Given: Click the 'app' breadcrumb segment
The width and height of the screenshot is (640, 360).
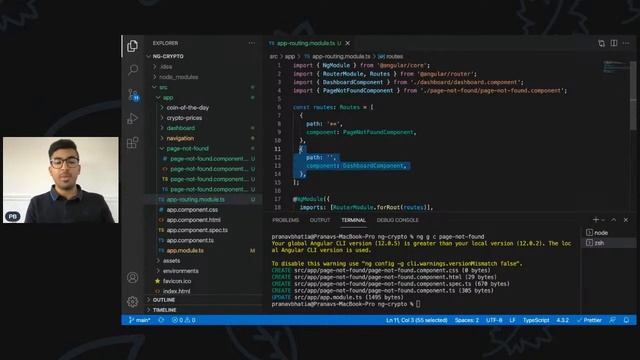Looking at the screenshot, I should tap(290, 57).
